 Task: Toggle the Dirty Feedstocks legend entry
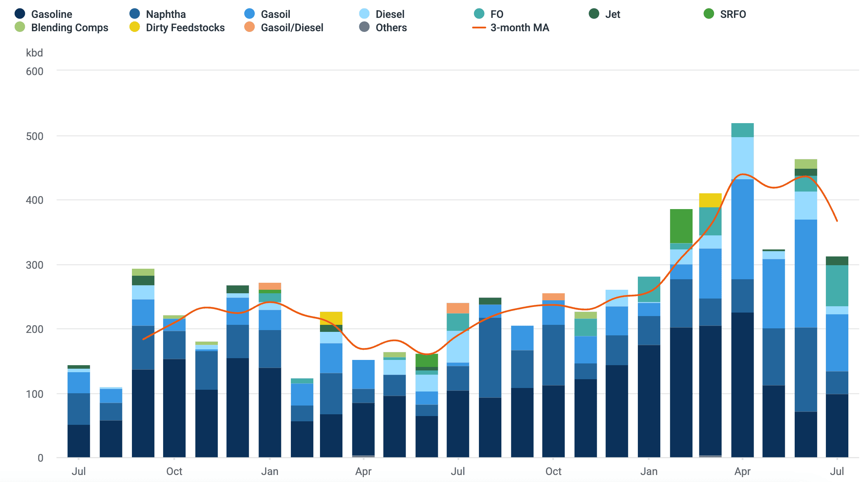177,27
